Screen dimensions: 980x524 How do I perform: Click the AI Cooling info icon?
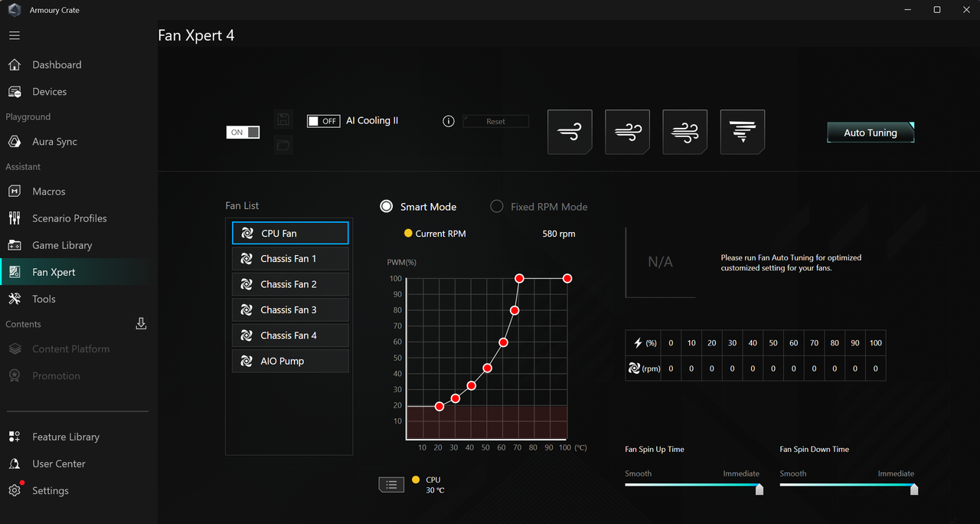449,121
